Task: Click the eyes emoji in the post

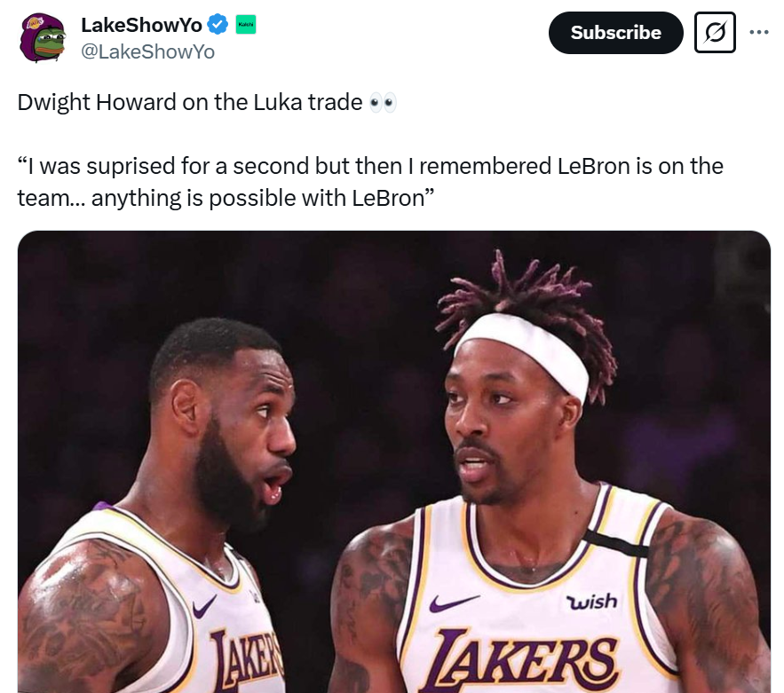Action: pyautogui.click(x=383, y=102)
